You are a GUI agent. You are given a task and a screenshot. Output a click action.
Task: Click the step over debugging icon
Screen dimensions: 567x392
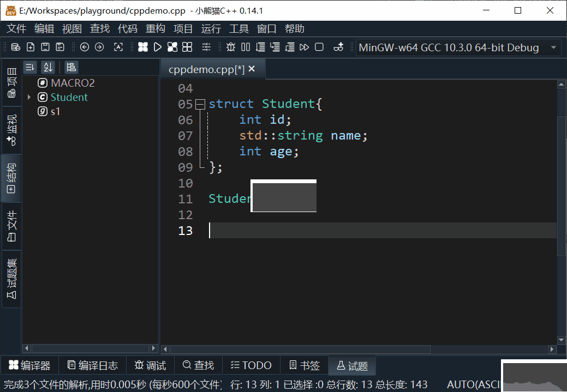pos(259,47)
